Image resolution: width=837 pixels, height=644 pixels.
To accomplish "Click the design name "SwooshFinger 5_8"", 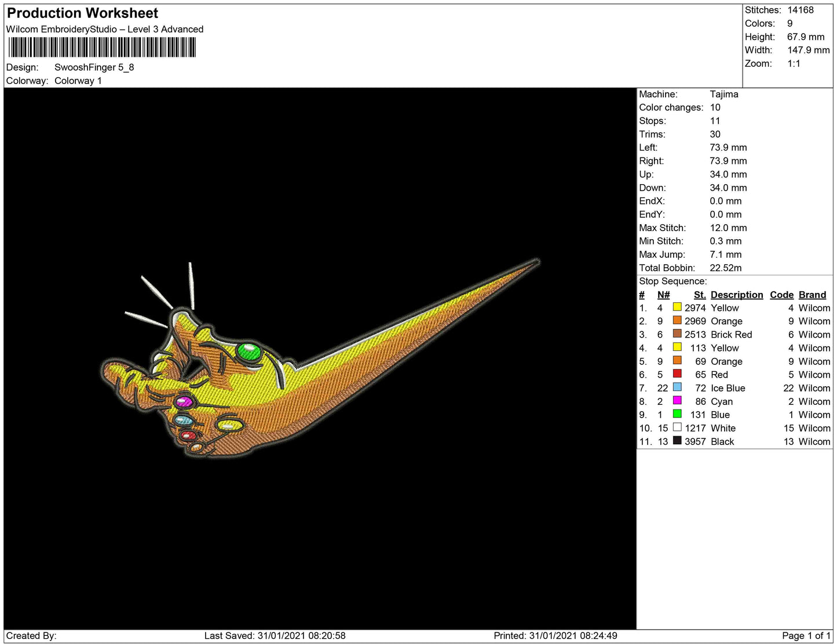I will tap(94, 67).
